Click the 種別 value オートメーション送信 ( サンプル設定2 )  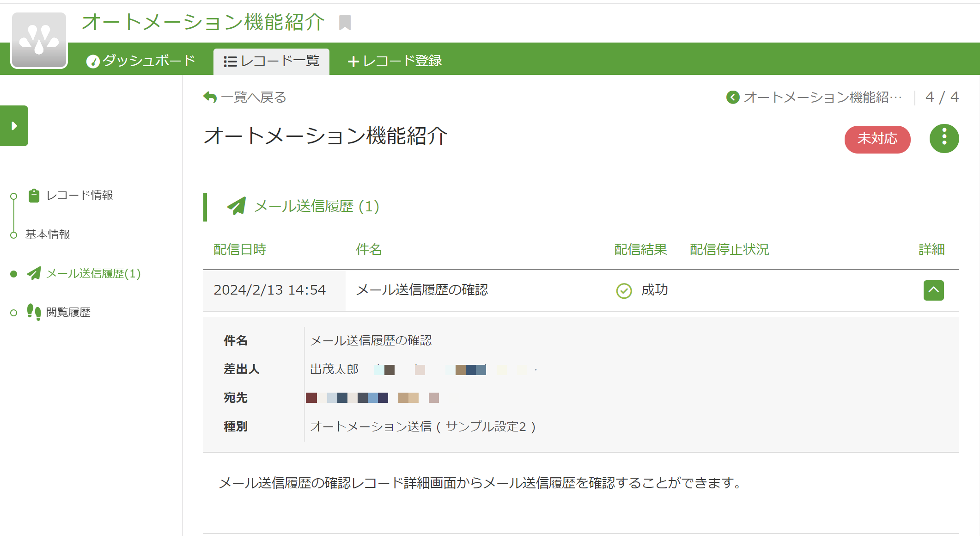pyautogui.click(x=423, y=426)
